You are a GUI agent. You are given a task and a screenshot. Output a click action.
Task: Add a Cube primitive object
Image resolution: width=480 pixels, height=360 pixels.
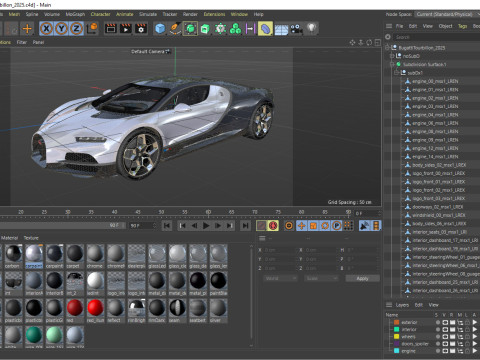pos(160,29)
